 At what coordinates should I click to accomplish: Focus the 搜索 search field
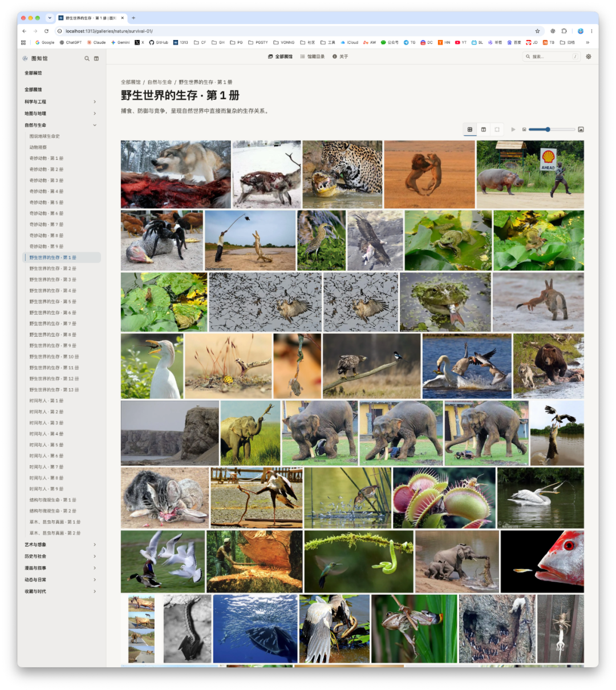(x=552, y=57)
